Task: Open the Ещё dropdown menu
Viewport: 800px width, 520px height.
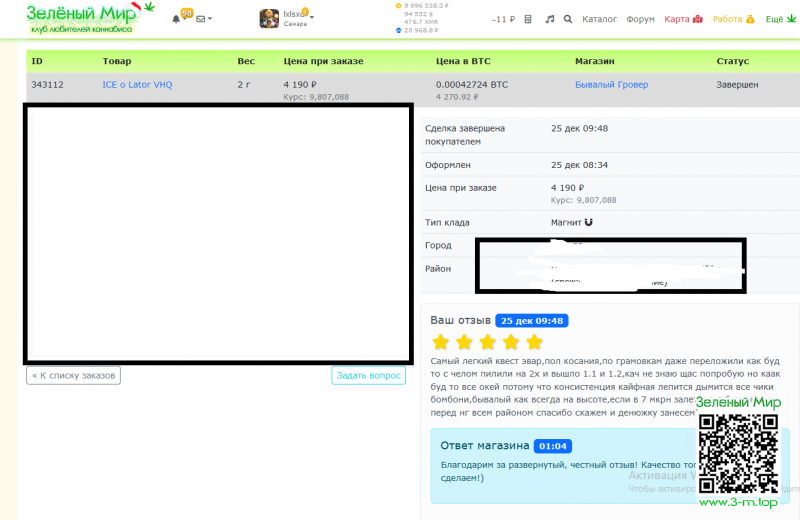Action: (x=778, y=19)
